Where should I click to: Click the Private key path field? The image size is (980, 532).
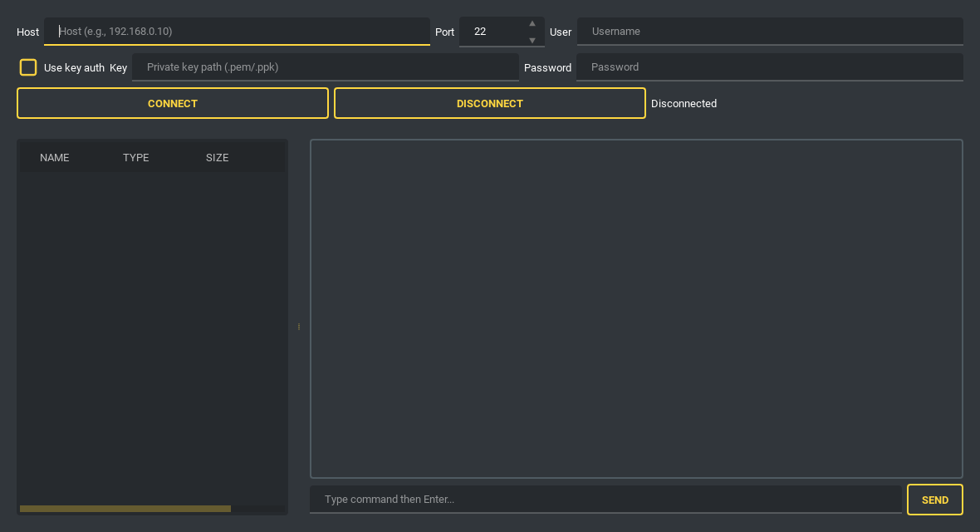[x=325, y=67]
